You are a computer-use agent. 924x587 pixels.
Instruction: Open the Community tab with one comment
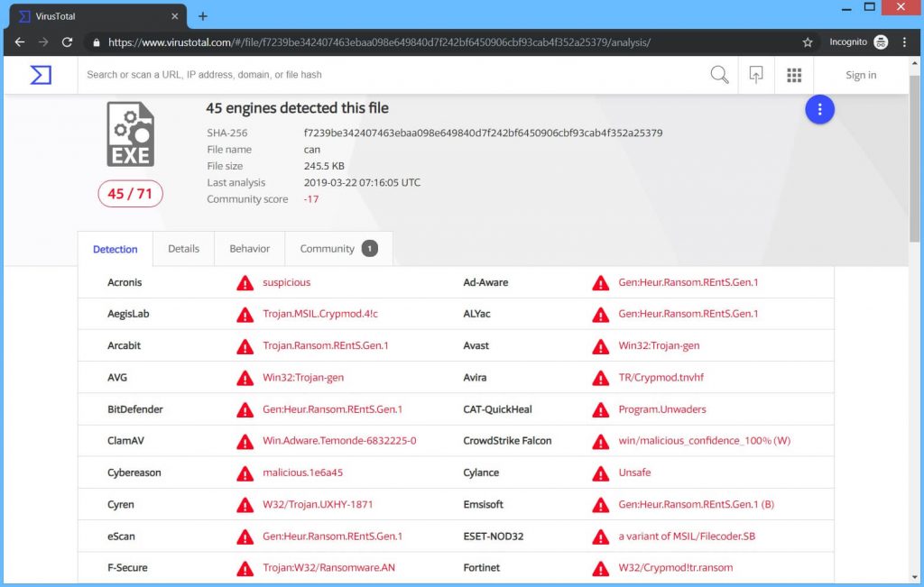tap(330, 248)
